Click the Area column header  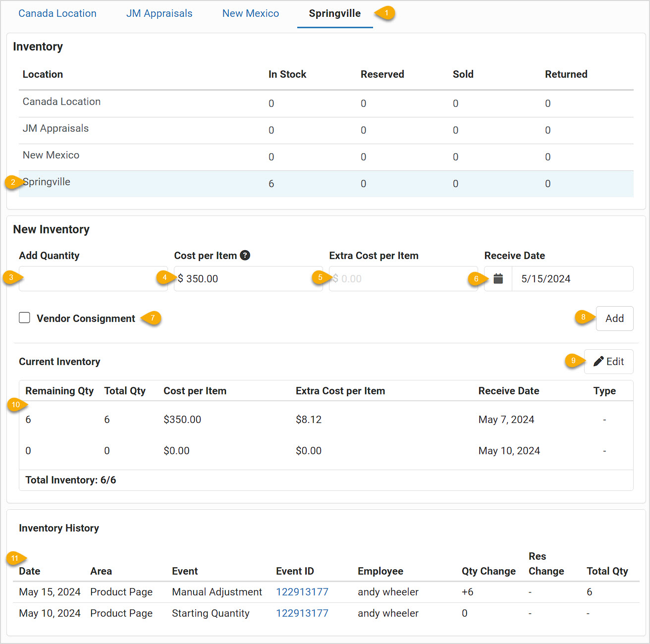pyautogui.click(x=101, y=571)
